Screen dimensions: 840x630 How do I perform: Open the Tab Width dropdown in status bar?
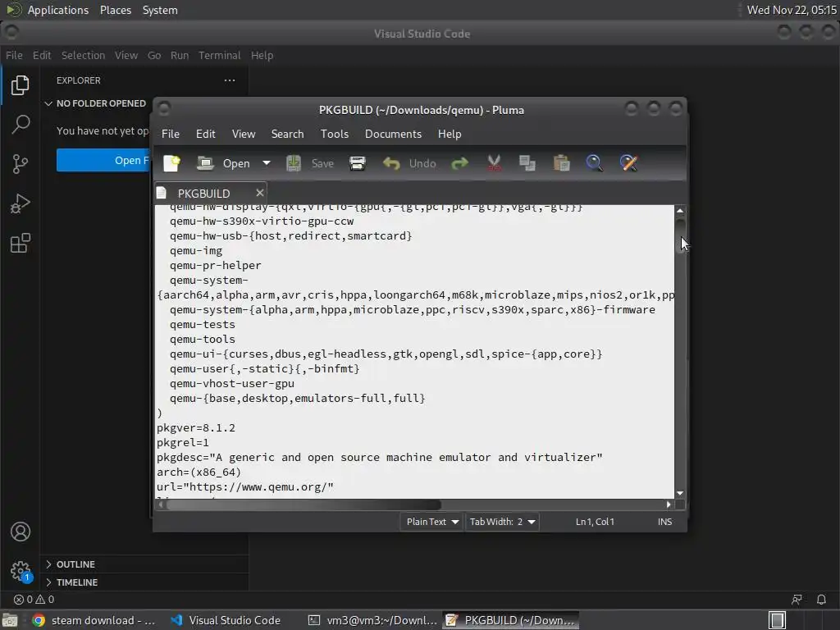pos(502,522)
